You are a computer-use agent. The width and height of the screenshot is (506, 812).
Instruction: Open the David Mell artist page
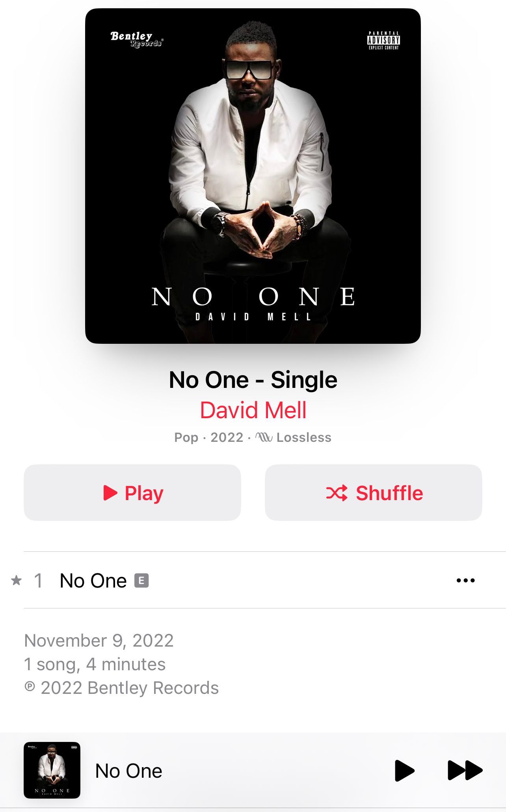[x=253, y=410]
